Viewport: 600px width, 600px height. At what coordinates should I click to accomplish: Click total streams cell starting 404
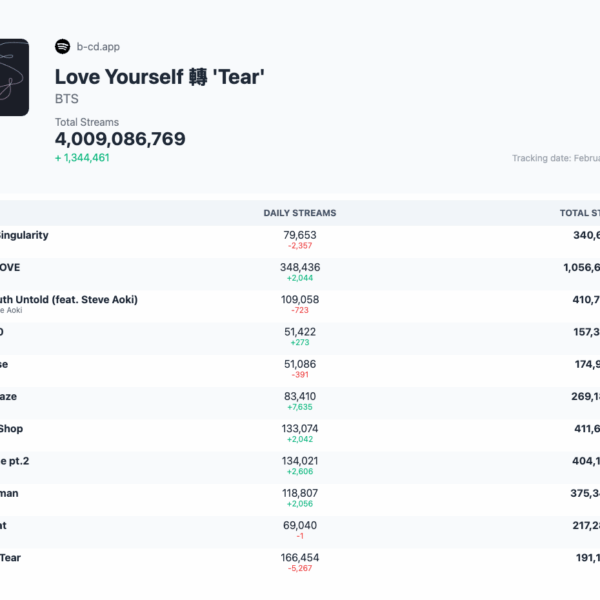(x=586, y=461)
